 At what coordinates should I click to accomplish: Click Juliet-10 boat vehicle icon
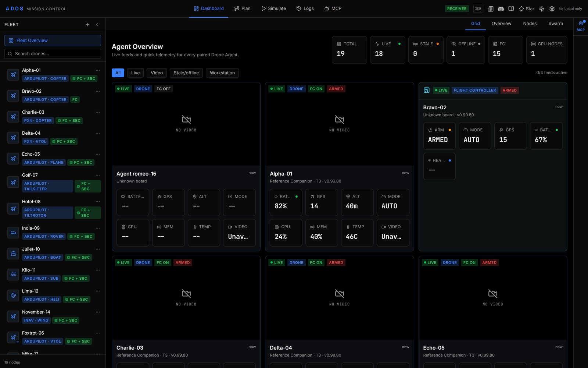13,253
